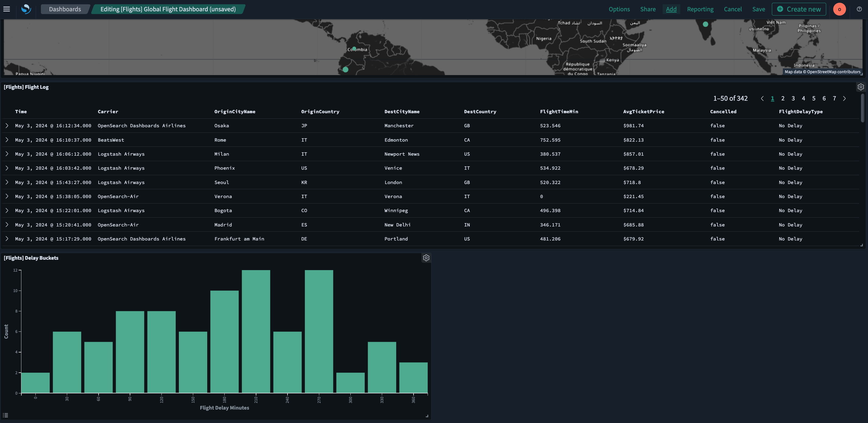The image size is (868, 423).
Task: Expand the Bogota to Winnipeg flight row
Action: (x=7, y=210)
